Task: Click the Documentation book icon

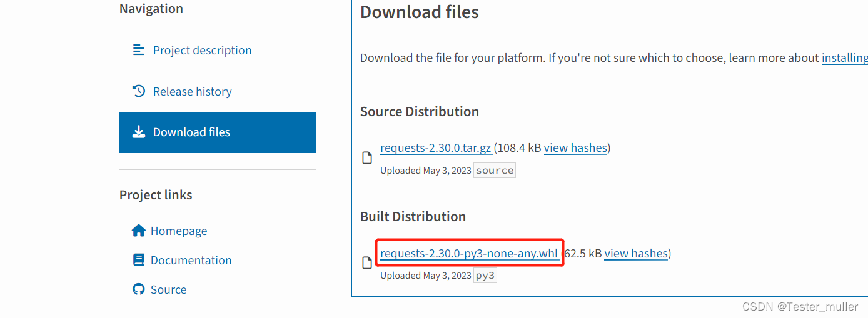Action: pyautogui.click(x=138, y=260)
